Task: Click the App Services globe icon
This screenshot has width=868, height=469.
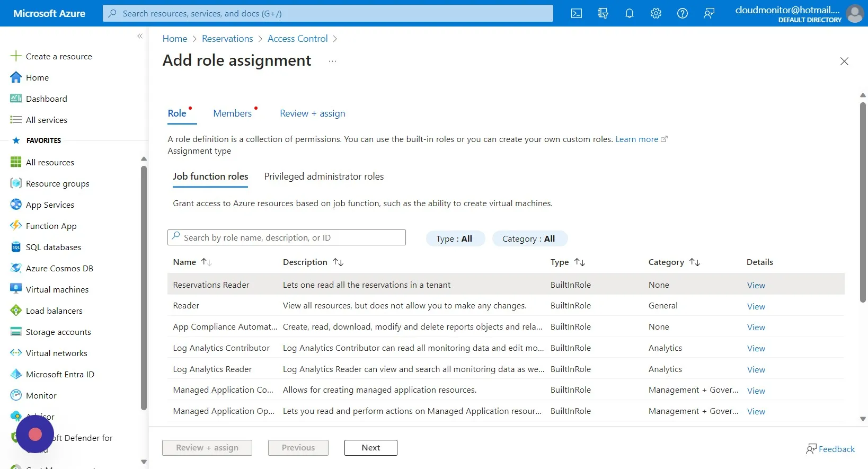Action: point(16,205)
